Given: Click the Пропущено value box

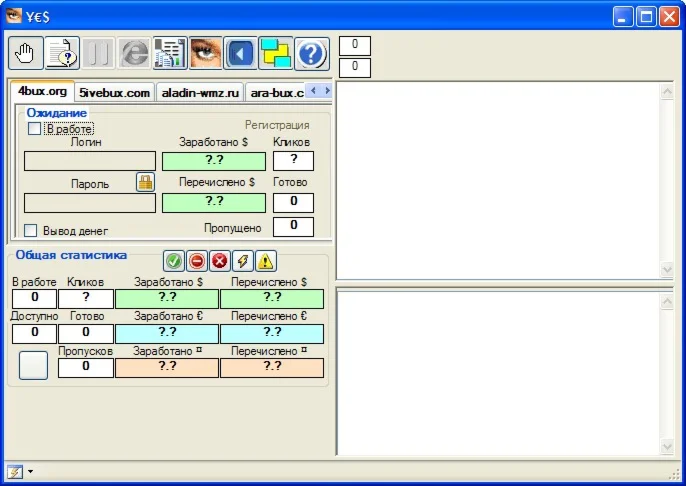Looking at the screenshot, I should 294,227.
